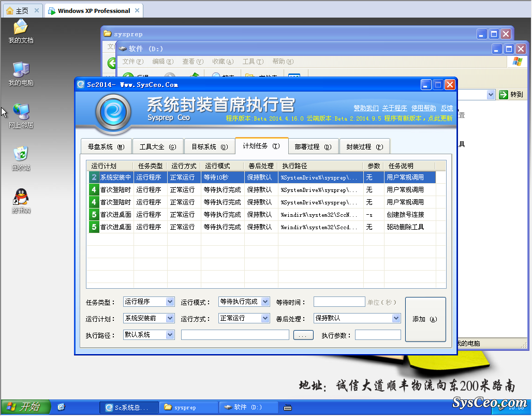532x416 pixels.
Task: Switch to the 母盘系统 (M) tab
Action: 106,146
